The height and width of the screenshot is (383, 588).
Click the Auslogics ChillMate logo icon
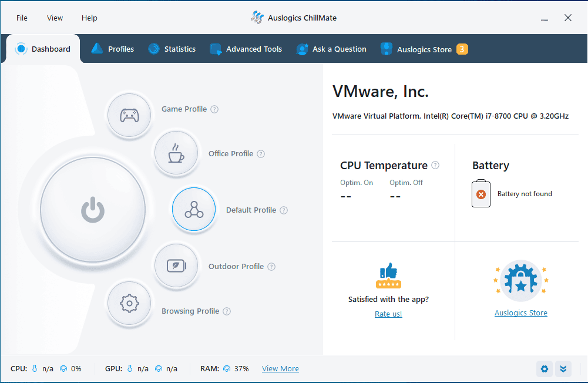(257, 18)
